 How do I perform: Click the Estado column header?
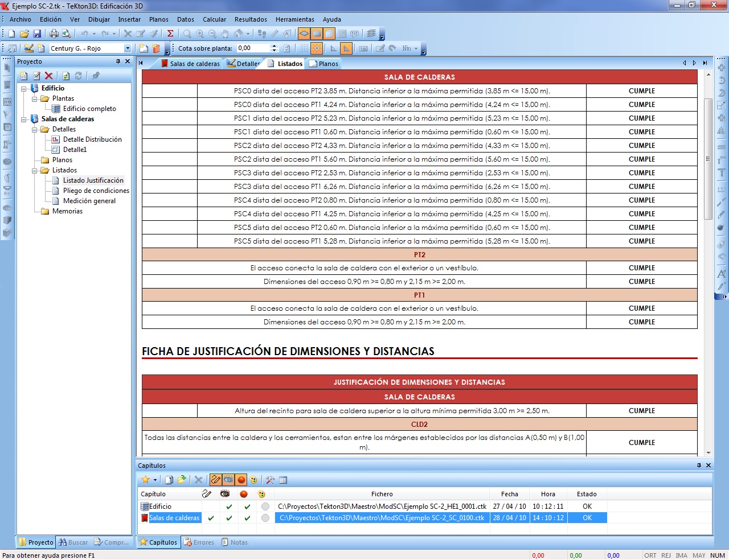click(x=587, y=494)
